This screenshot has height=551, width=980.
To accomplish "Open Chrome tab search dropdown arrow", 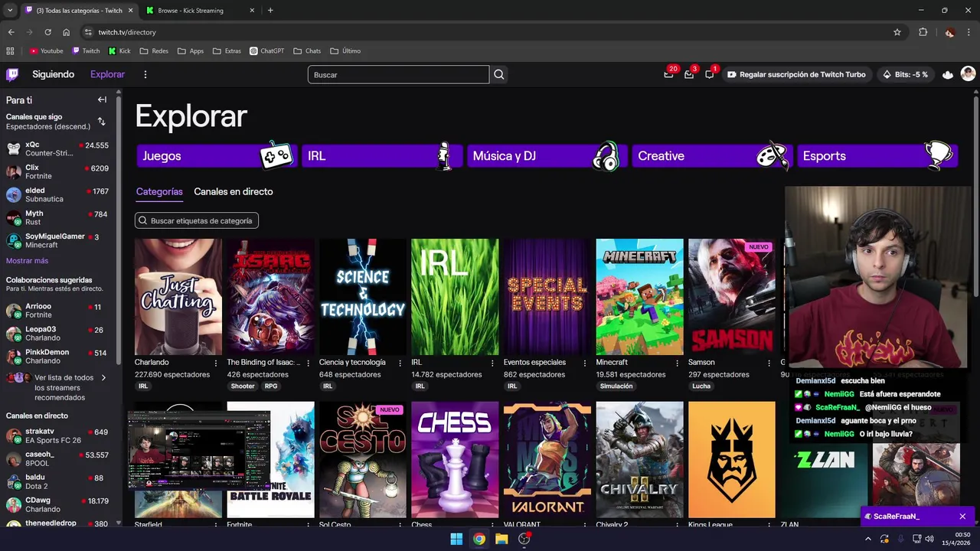I will pos(10,10).
